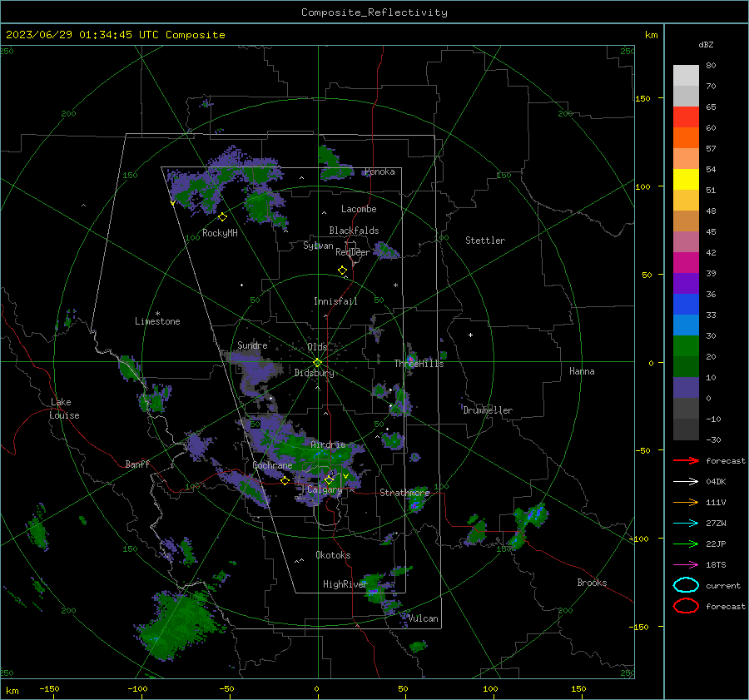
Task: Click the magenta 39-42 dBZ color swatch
Action: [686, 263]
